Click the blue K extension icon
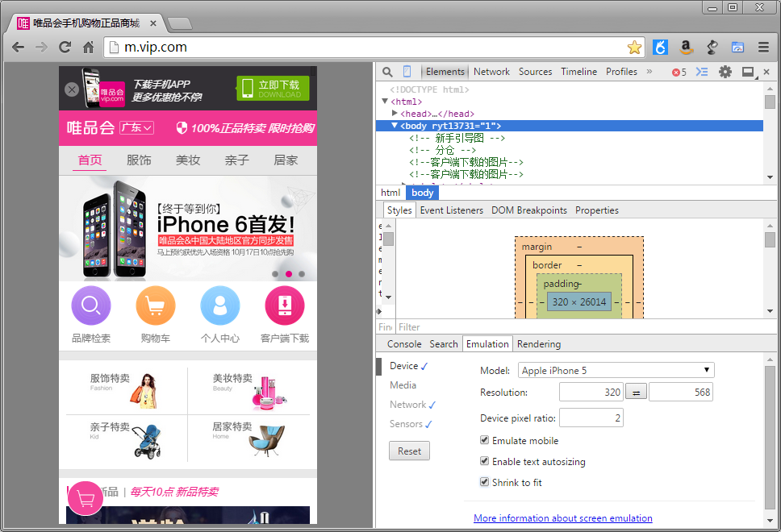781x532 pixels. (x=661, y=48)
